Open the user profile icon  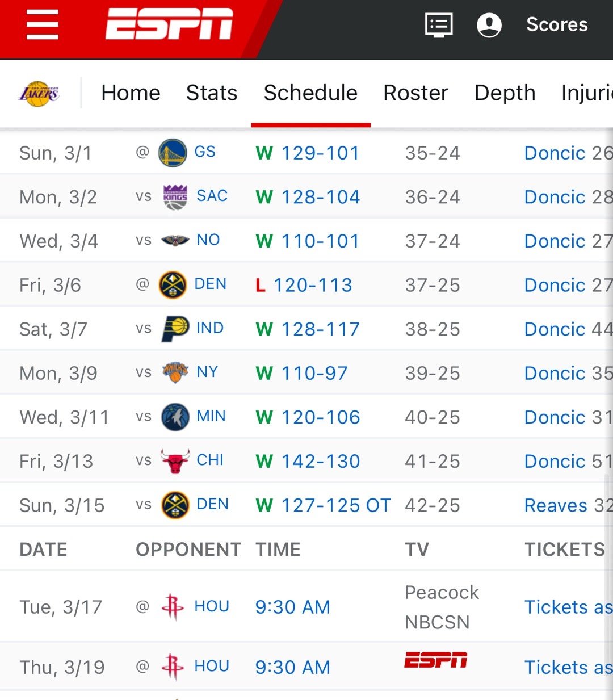click(489, 25)
